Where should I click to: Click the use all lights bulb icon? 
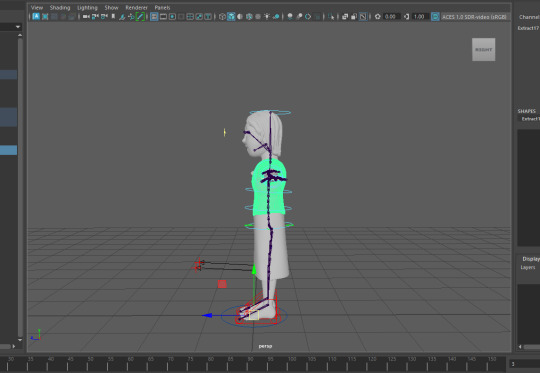click(267, 17)
